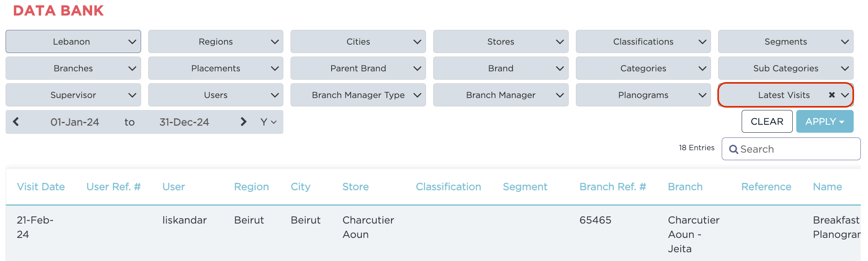Sort by the Visit Date column
Screen dimensions: 868x261
coord(41,187)
